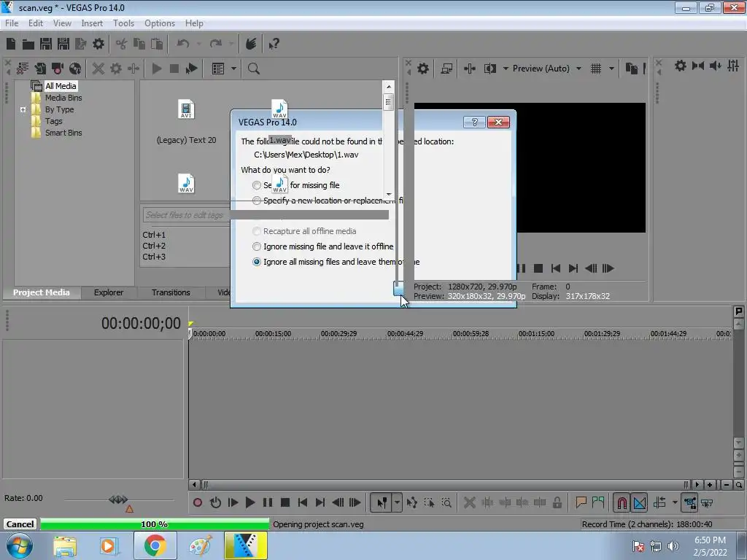Click the dialog help question mark button
The image size is (747, 560).
(x=474, y=122)
